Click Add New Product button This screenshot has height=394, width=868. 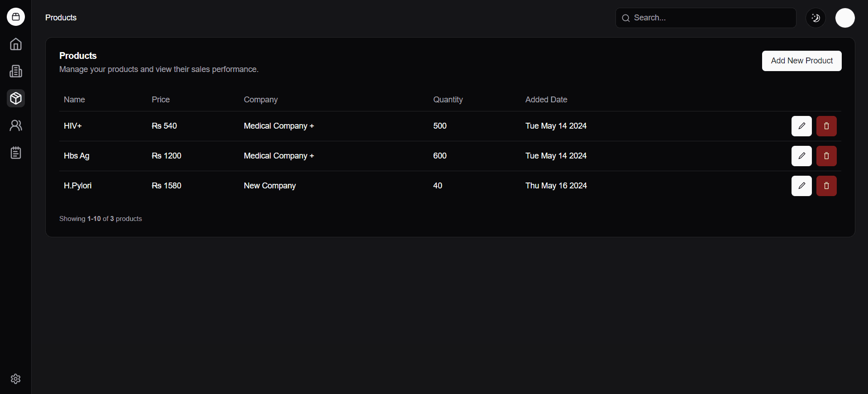(x=801, y=61)
